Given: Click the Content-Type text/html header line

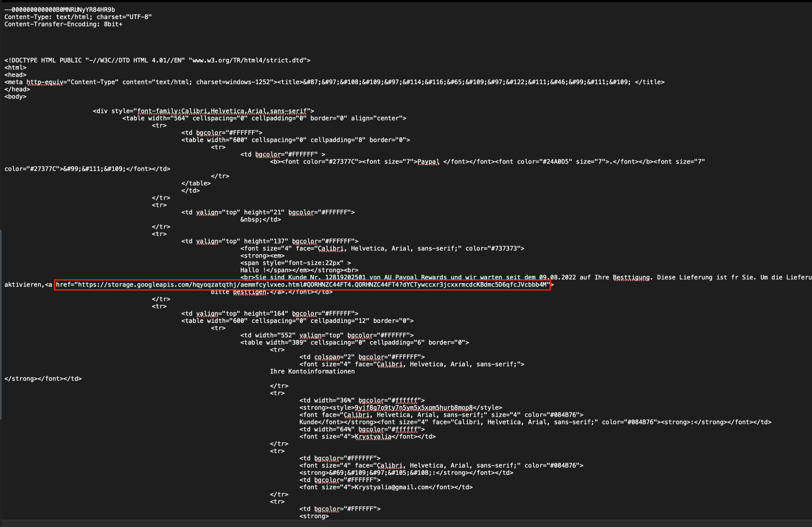Looking at the screenshot, I should 78,17.
